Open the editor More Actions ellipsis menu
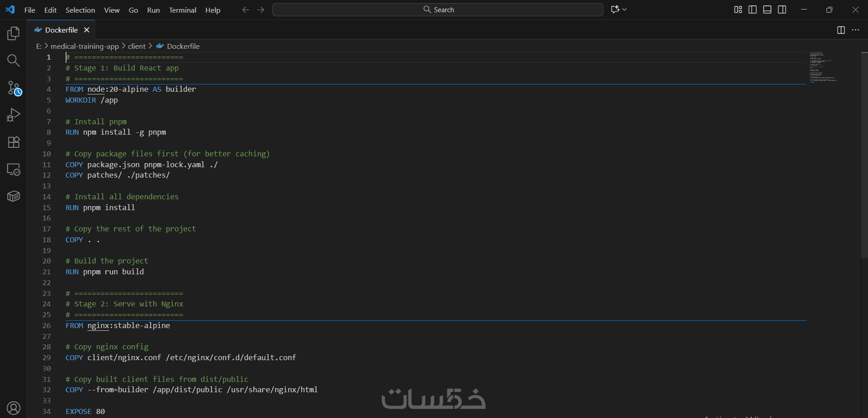The height and width of the screenshot is (418, 868). point(855,30)
